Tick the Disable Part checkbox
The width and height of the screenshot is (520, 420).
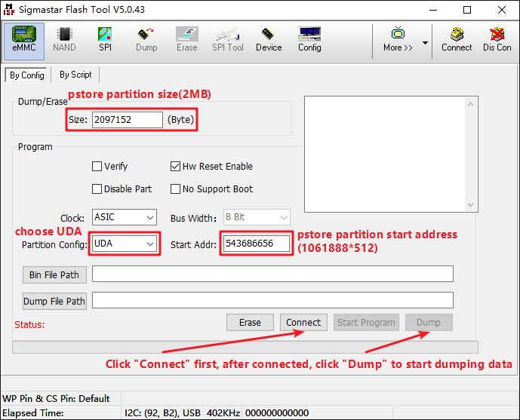tap(97, 189)
